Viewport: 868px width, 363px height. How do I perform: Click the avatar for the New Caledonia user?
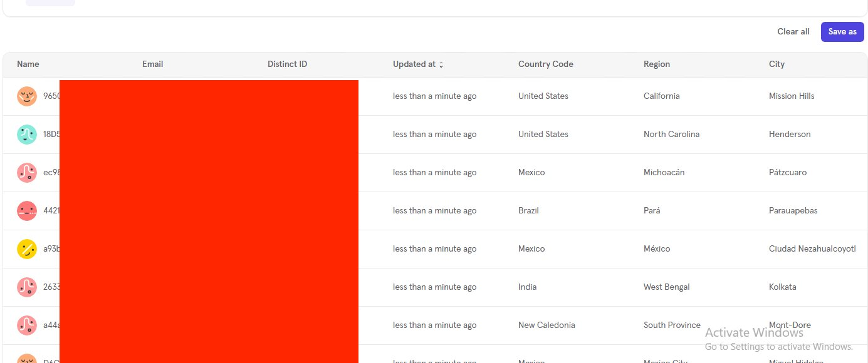click(27, 325)
